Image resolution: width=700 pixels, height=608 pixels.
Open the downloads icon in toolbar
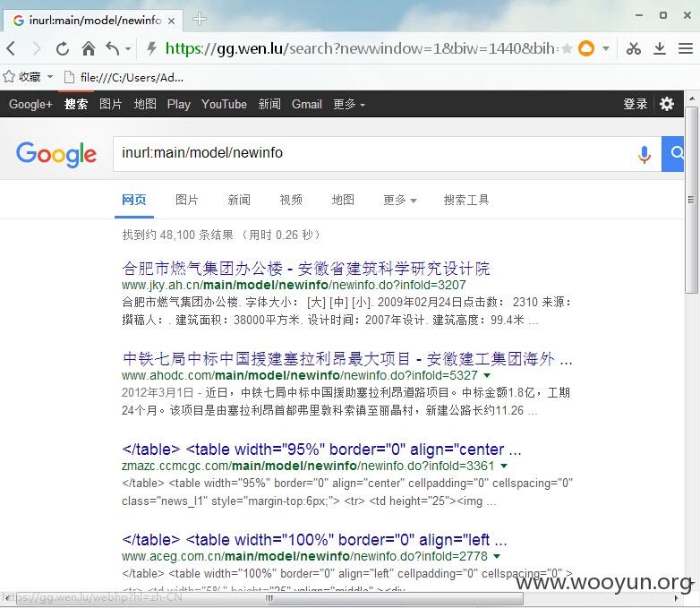[660, 48]
